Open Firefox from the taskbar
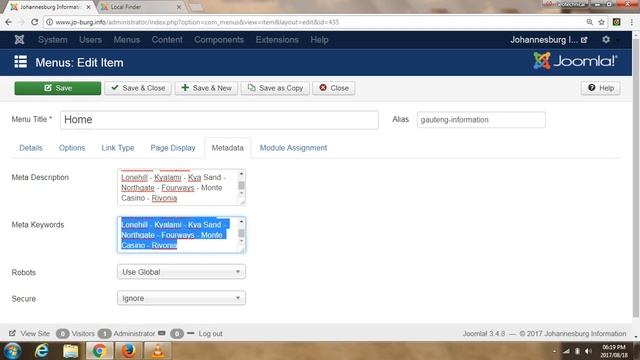This screenshot has height=360, width=640. click(x=128, y=351)
